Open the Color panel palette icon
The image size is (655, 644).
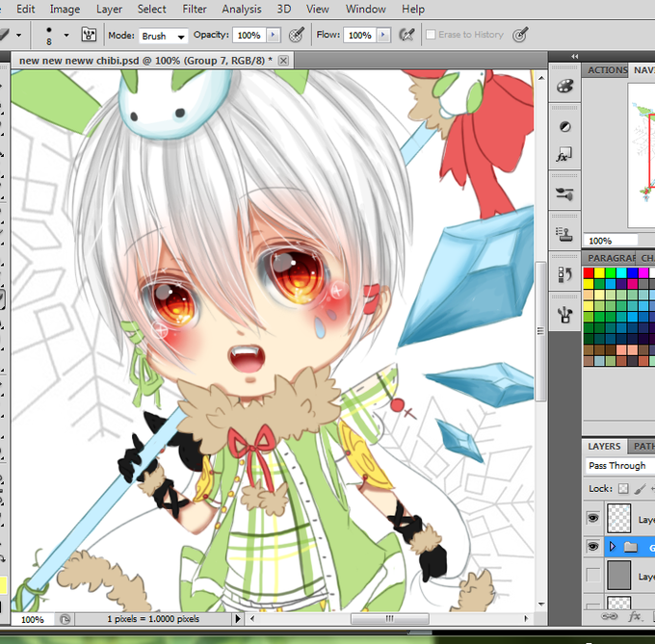564,87
